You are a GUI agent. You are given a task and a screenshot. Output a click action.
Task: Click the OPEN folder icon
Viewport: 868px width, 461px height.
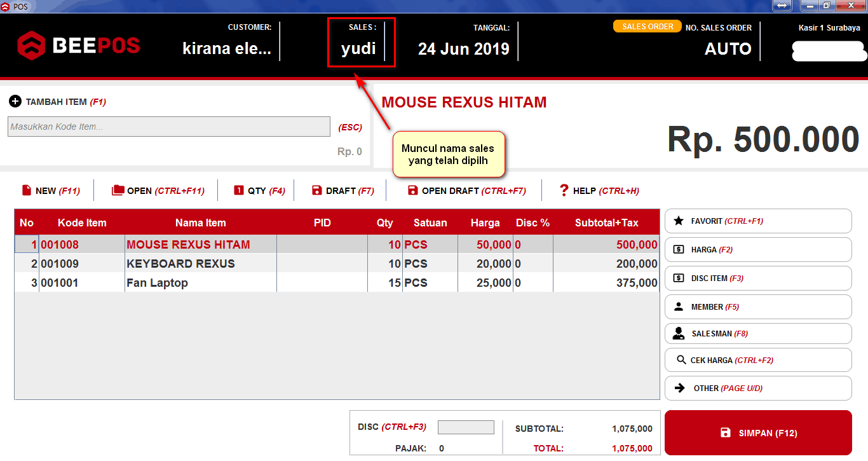point(118,190)
